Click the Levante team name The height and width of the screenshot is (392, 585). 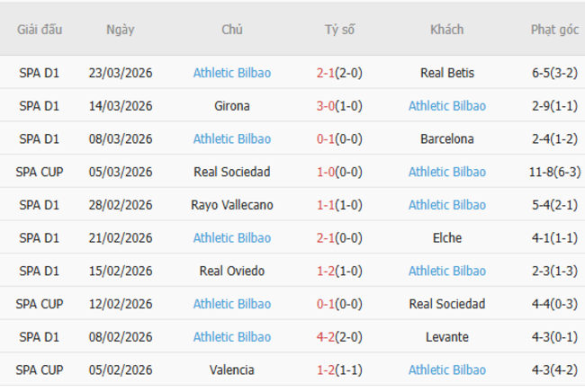tap(446, 337)
